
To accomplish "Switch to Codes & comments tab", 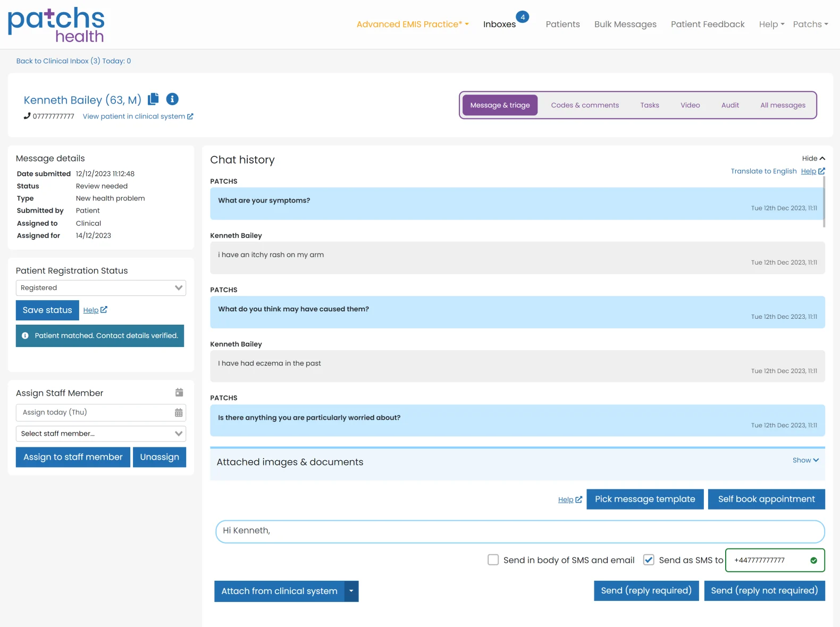I will [585, 105].
